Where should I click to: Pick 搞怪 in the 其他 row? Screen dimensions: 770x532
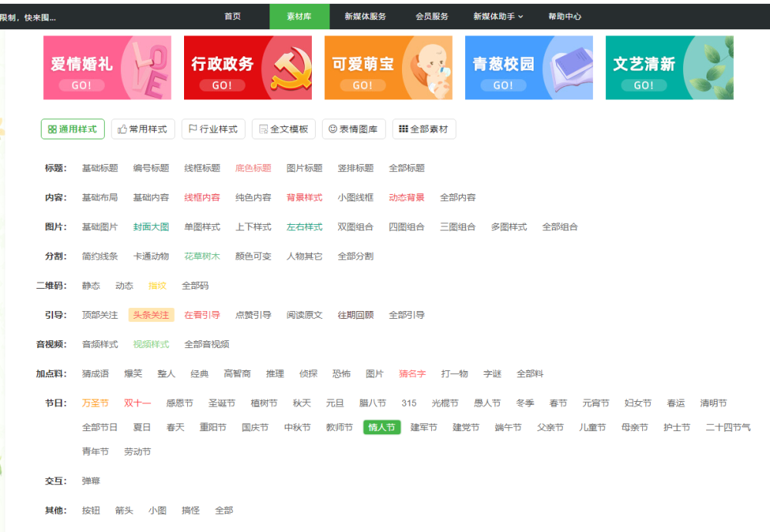coord(190,510)
